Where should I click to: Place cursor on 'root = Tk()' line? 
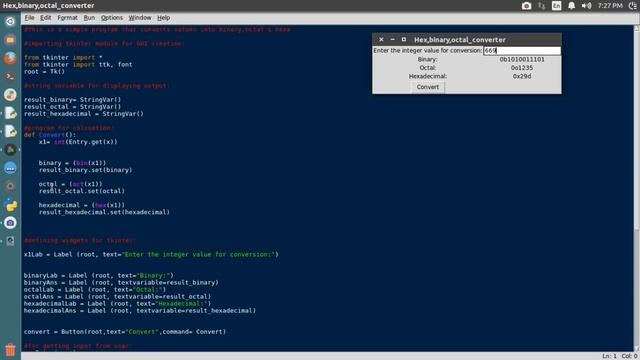44,71
